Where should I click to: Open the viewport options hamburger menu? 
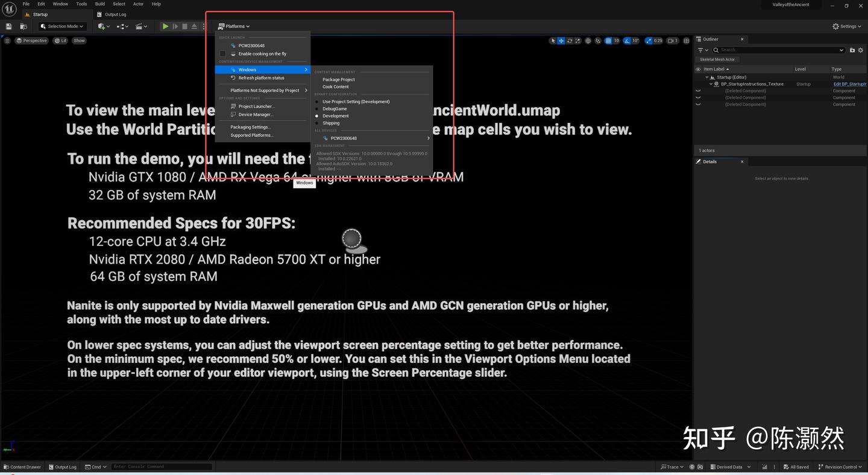click(7, 41)
